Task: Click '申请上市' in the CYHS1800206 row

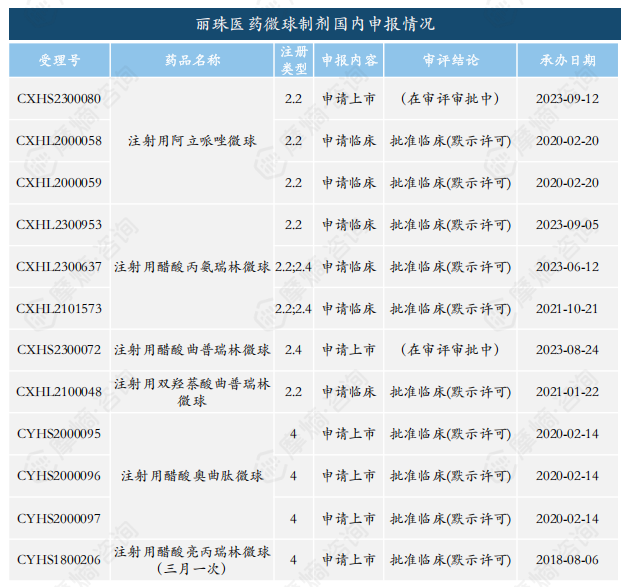Action: click(x=349, y=560)
